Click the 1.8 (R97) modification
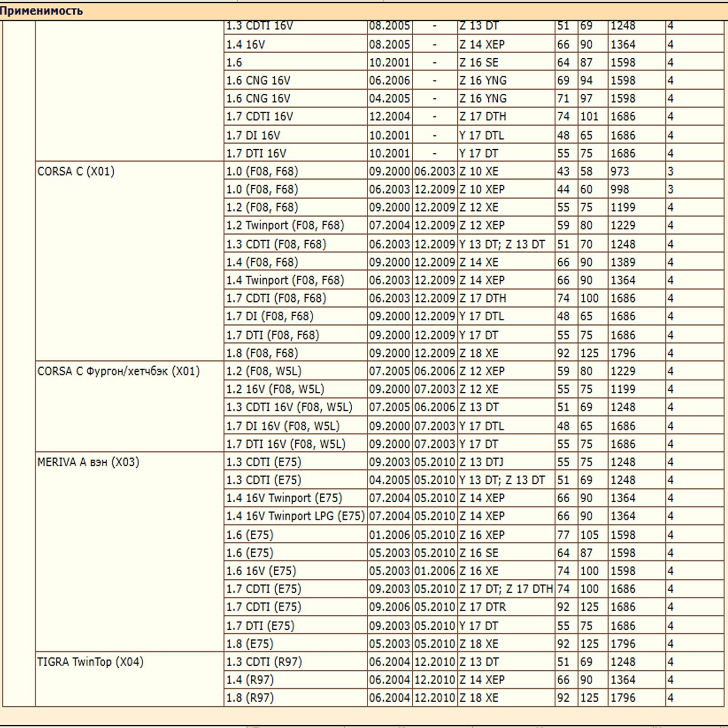 click(250, 698)
